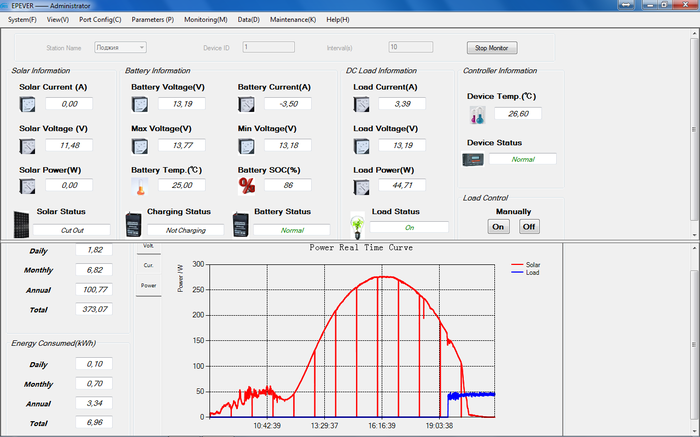Click the solar panel icon by Solar Status
This screenshot has width=700, height=437.
(x=21, y=222)
